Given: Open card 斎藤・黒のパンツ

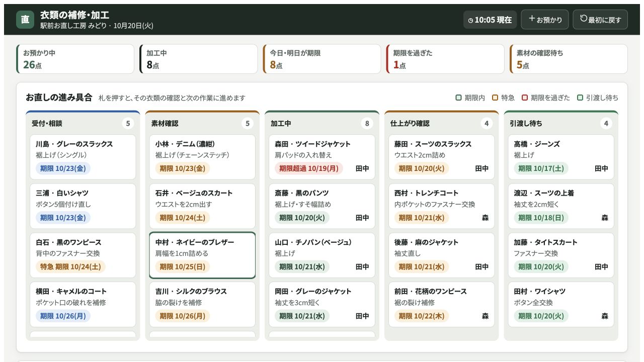Looking at the screenshot, I should [322, 206].
